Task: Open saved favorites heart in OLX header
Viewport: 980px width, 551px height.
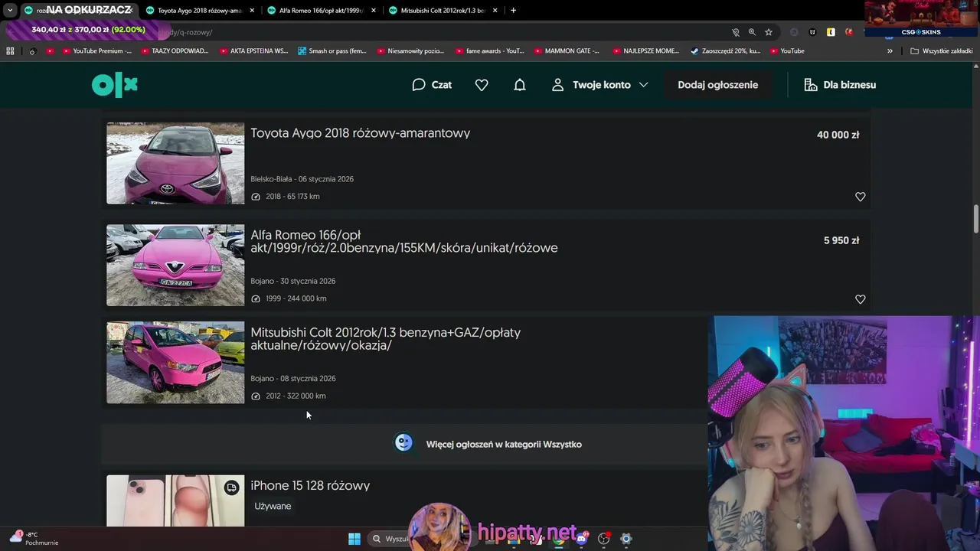Action: pyautogui.click(x=482, y=85)
